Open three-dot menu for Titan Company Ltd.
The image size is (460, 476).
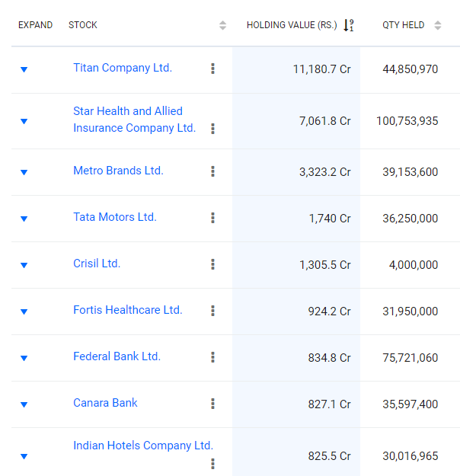click(x=212, y=69)
